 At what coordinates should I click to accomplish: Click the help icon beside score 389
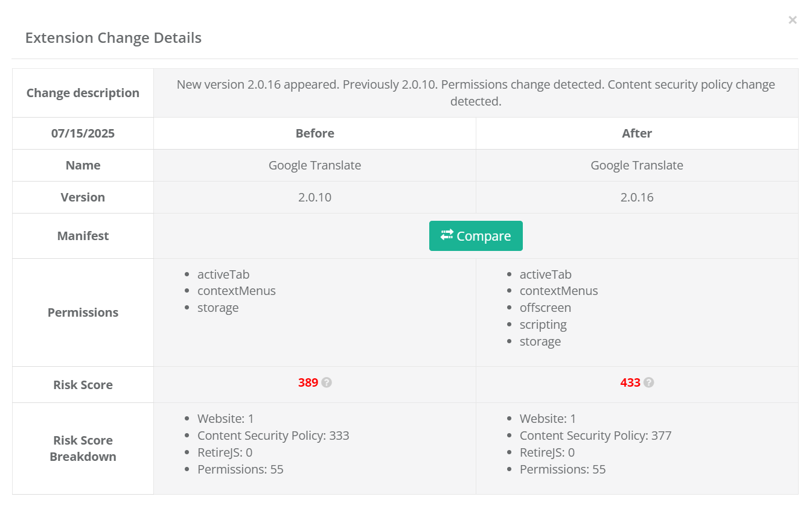tap(327, 382)
